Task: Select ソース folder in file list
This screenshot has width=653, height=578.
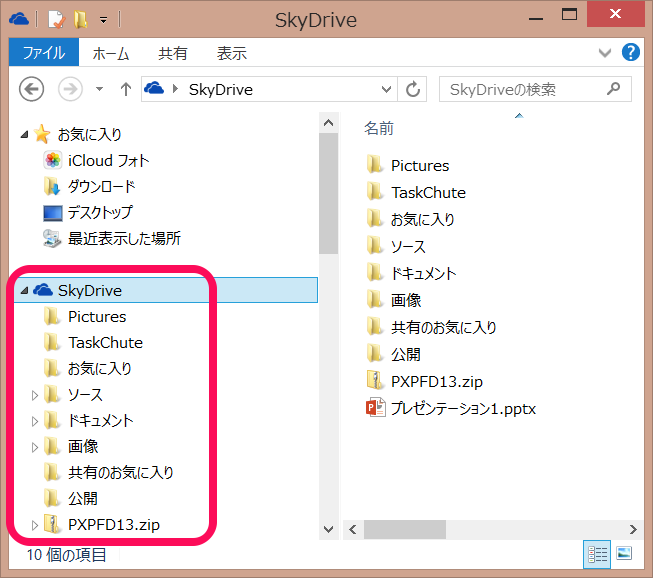Action: [408, 247]
